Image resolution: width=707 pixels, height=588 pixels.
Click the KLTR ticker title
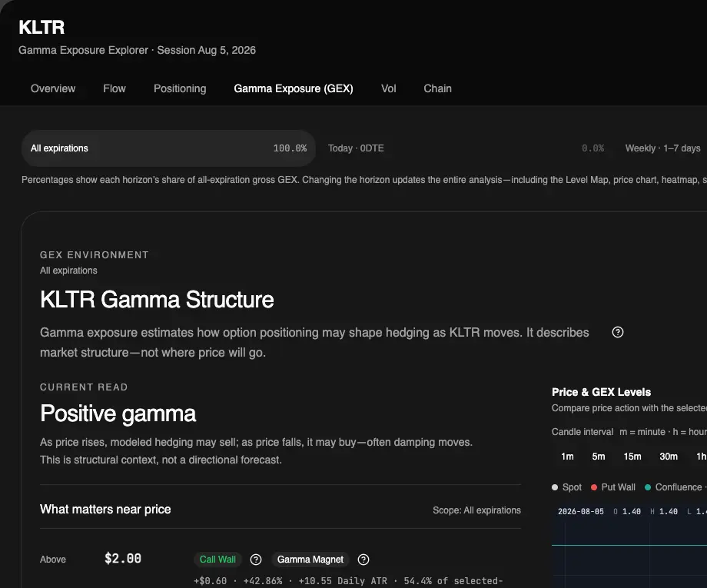point(41,28)
